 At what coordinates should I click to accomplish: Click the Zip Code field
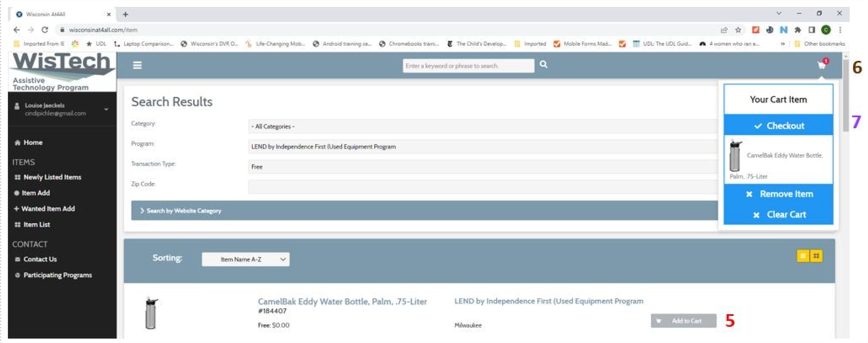coord(483,186)
